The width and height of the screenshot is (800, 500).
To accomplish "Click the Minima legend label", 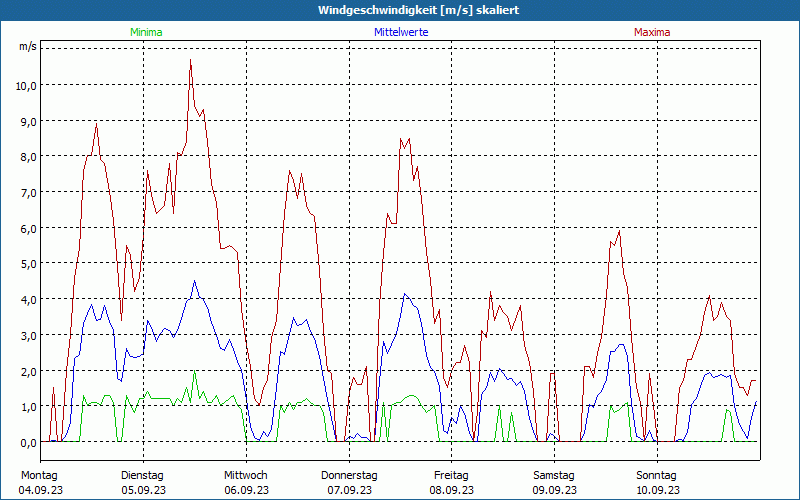I will [x=146, y=32].
